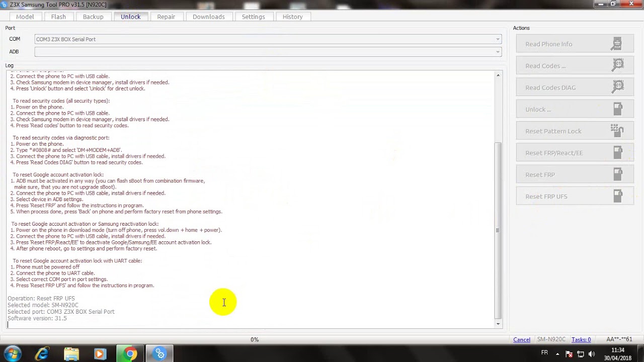Show hidden system tray icons
Image resolution: width=644 pixels, height=362 pixels.
click(557, 354)
